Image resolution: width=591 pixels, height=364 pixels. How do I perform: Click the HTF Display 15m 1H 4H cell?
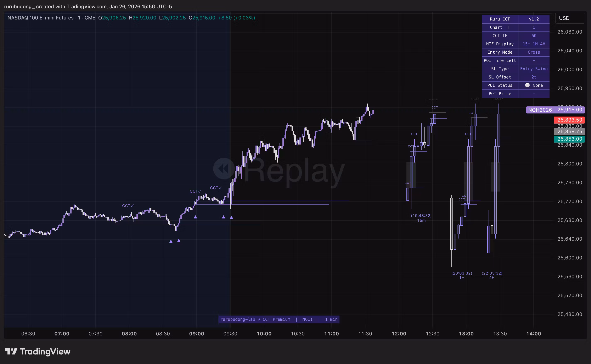pos(534,44)
